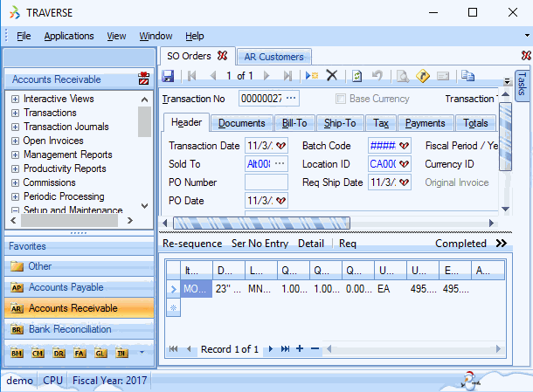
Task: Open Bank Reconciliation in navigation pane
Action: point(79,329)
